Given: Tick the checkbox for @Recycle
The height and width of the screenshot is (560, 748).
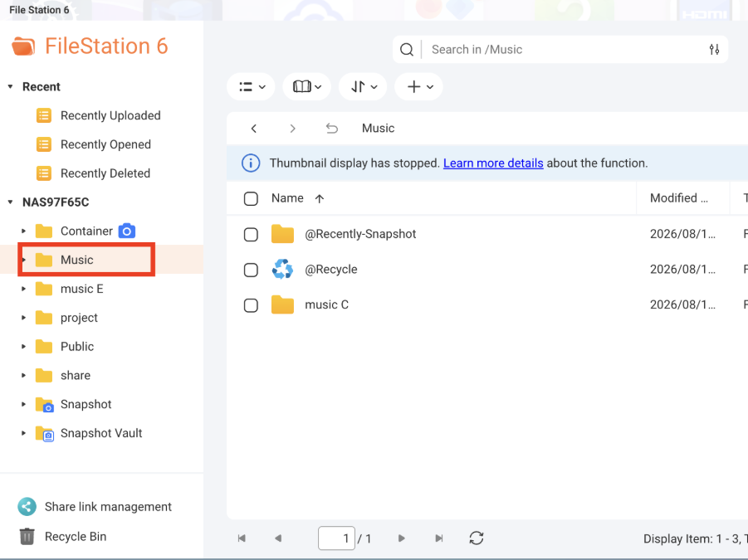Looking at the screenshot, I should [251, 270].
